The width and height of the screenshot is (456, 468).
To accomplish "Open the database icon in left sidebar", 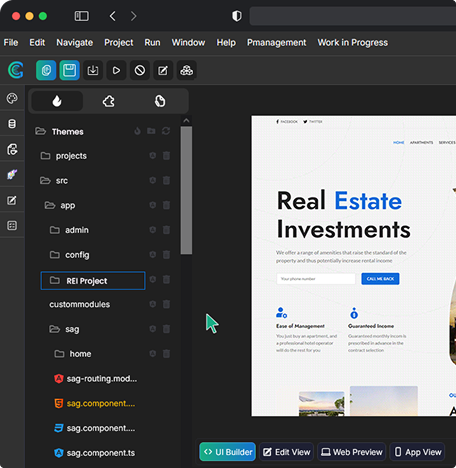I will (x=12, y=124).
